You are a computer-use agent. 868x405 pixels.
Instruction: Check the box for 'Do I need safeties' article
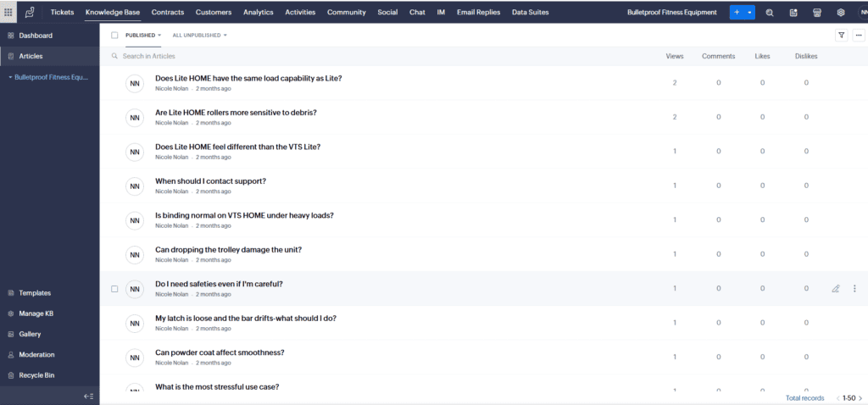[114, 289]
